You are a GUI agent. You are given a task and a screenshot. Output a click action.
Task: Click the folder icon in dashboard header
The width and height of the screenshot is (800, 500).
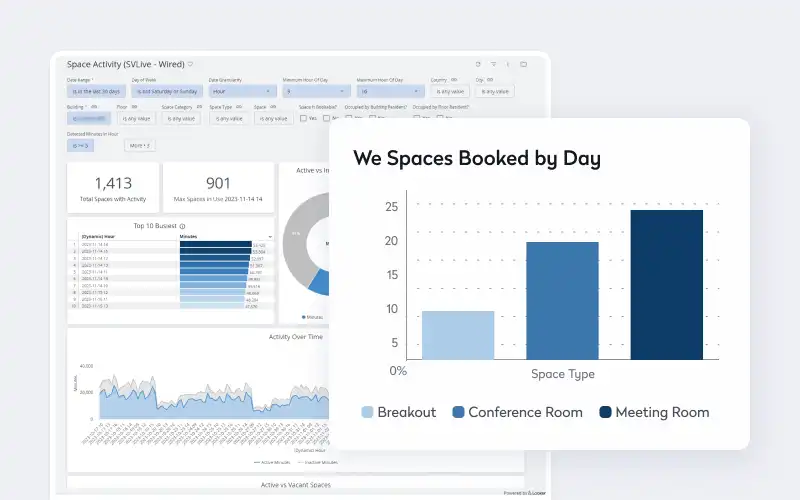[x=523, y=64]
